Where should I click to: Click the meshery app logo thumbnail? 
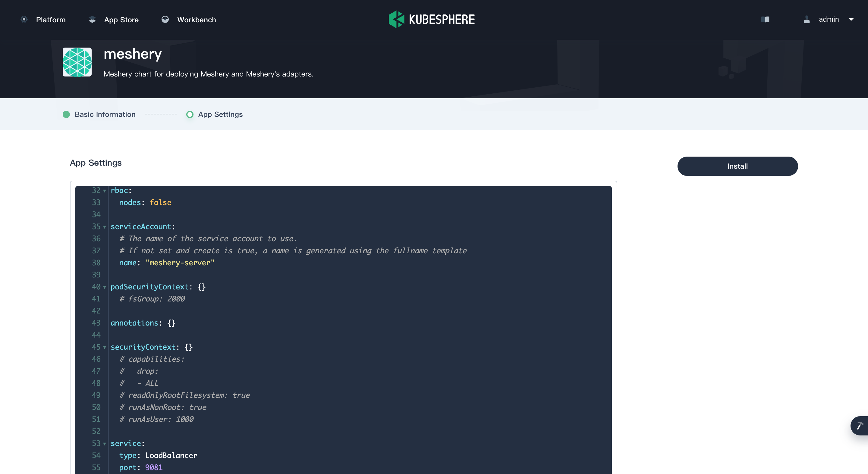click(77, 62)
